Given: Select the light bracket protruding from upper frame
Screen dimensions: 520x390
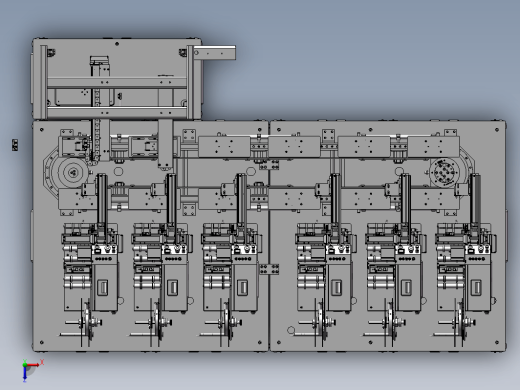Looking at the screenshot, I should 215,53.
